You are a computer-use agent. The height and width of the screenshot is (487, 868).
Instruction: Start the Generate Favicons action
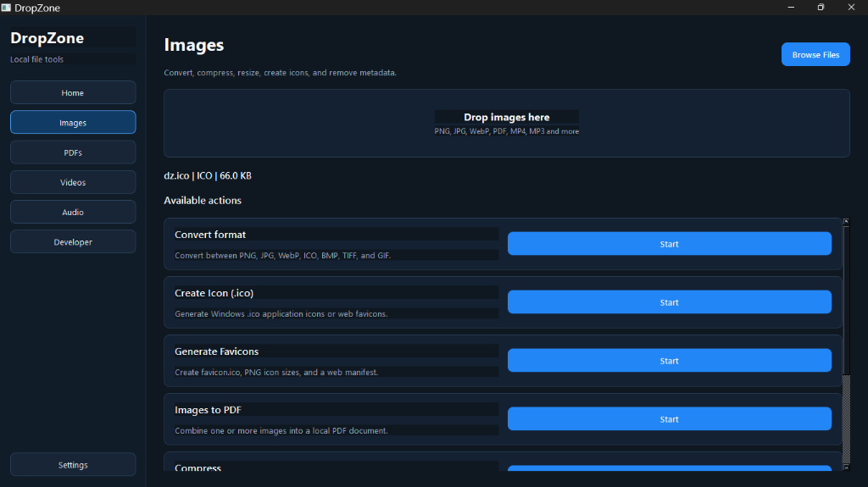670,360
